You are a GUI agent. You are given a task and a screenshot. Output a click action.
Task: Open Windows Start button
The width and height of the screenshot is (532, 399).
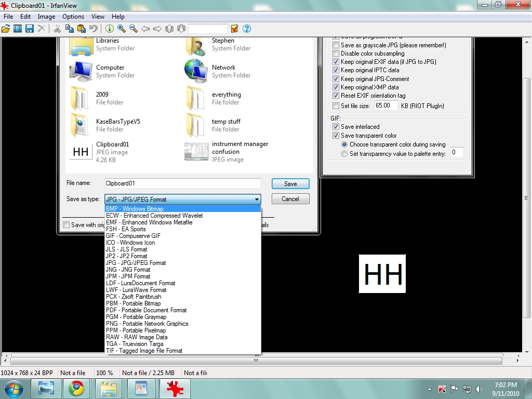14,389
